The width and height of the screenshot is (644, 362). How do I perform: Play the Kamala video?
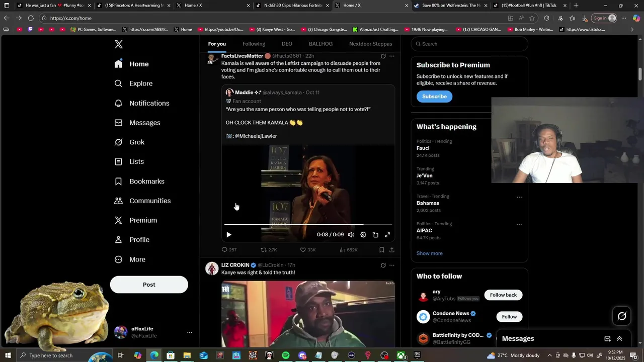coord(229,235)
